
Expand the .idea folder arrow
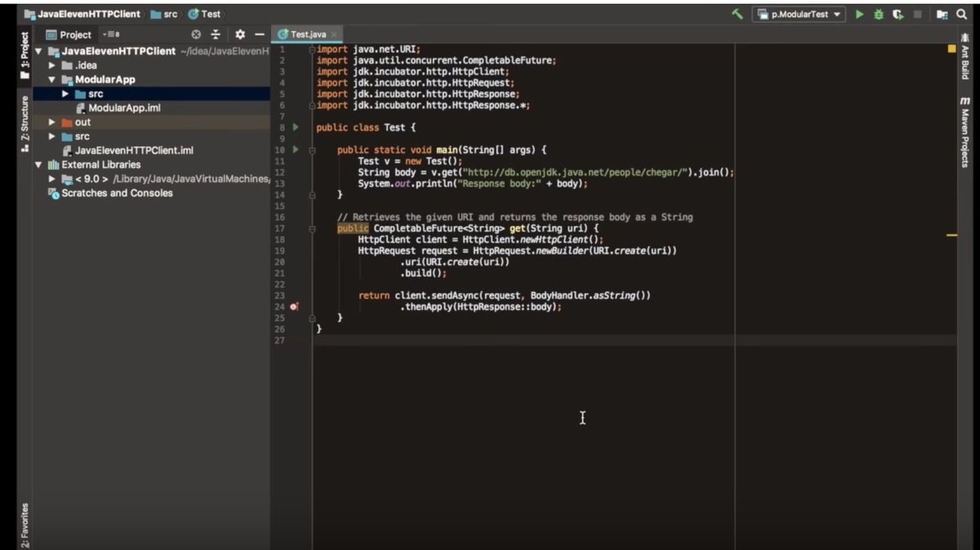tap(52, 65)
